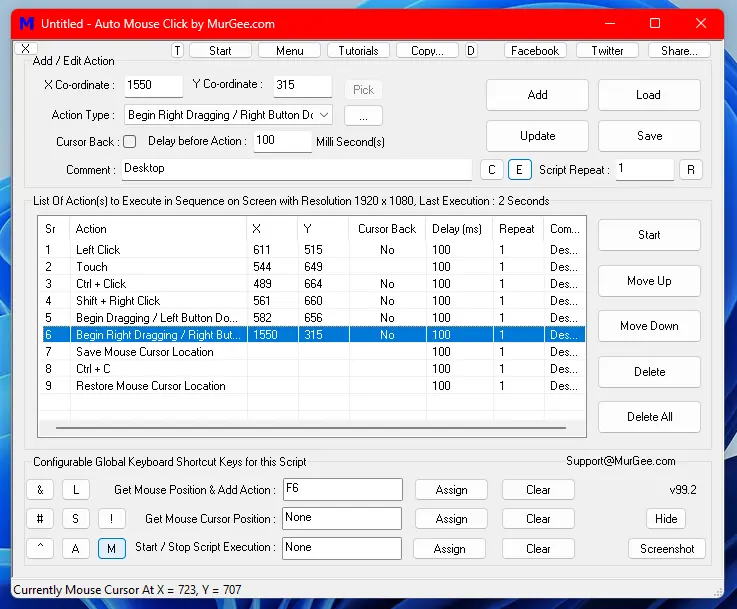The height and width of the screenshot is (609, 737).
Task: Click the Move Down button
Action: click(x=649, y=326)
